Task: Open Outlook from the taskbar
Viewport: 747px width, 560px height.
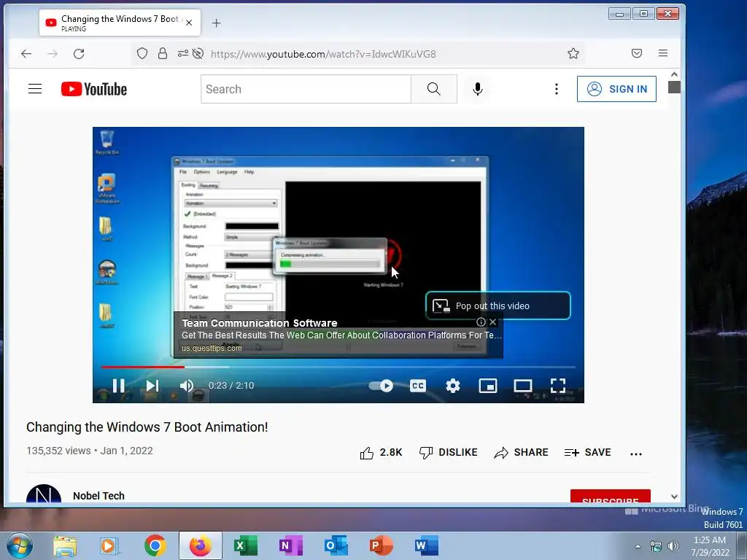Action: [x=336, y=545]
